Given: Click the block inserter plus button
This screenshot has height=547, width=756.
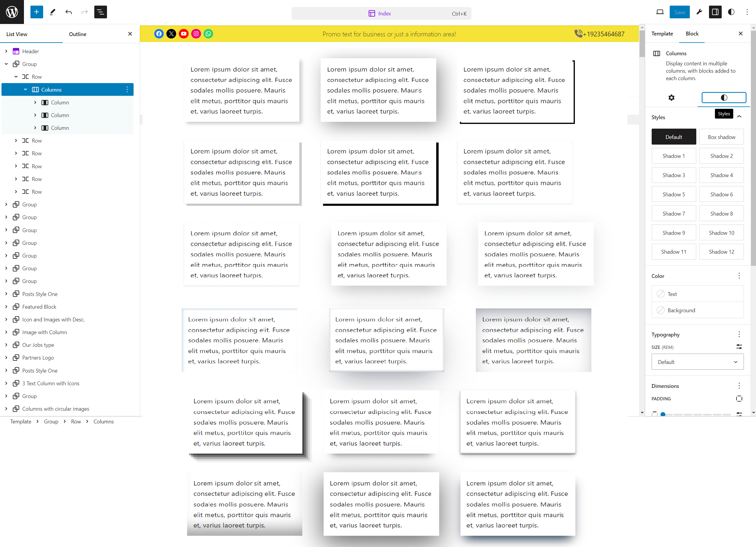Looking at the screenshot, I should coord(37,12).
